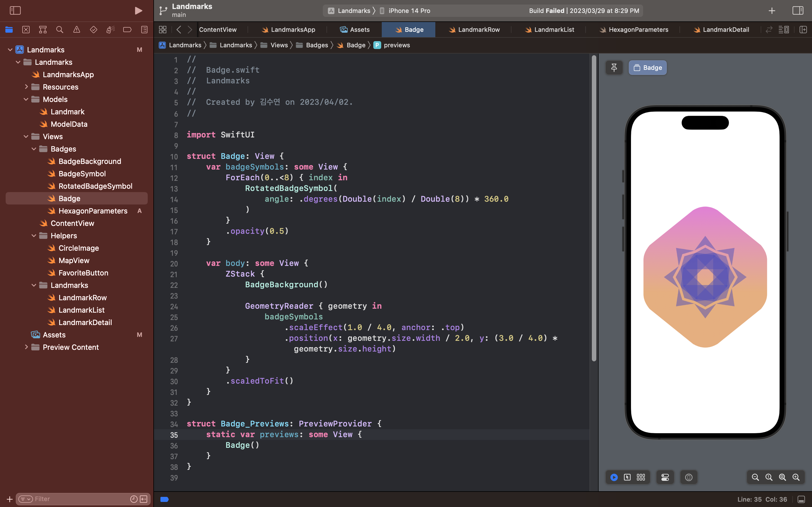Zoom out the canvas preview

pyautogui.click(x=755, y=477)
